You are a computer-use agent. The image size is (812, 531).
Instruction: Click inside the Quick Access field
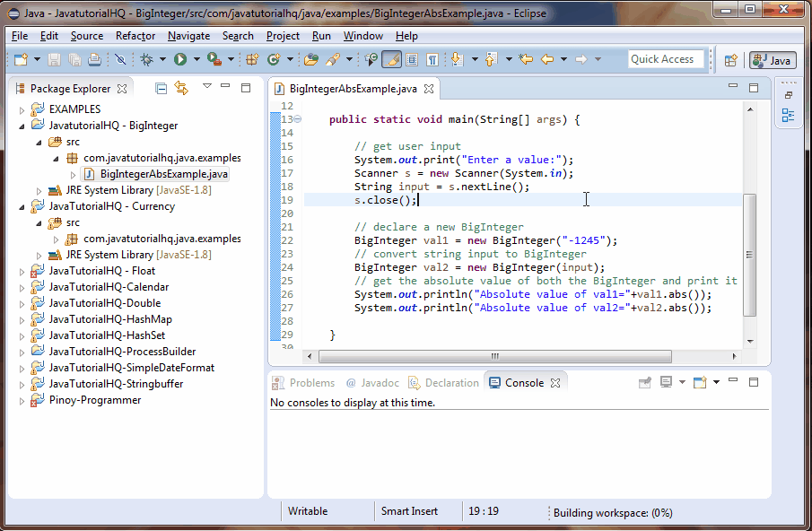[x=665, y=58]
